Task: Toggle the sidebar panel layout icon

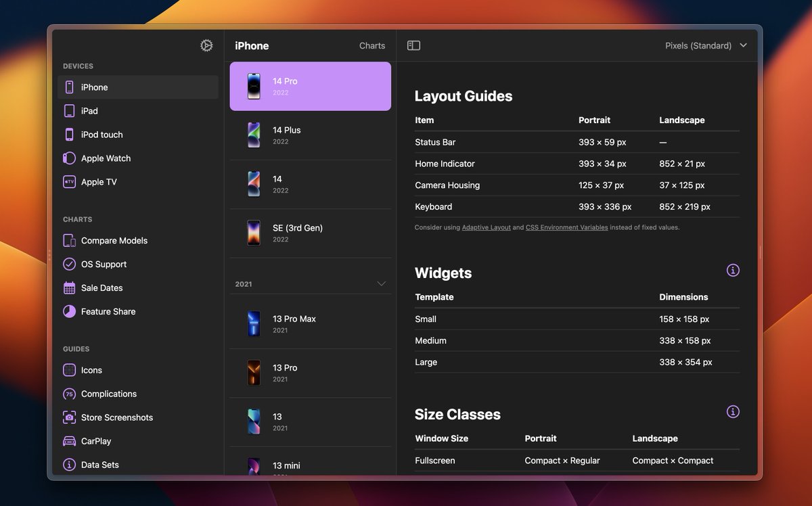Action: (413, 45)
